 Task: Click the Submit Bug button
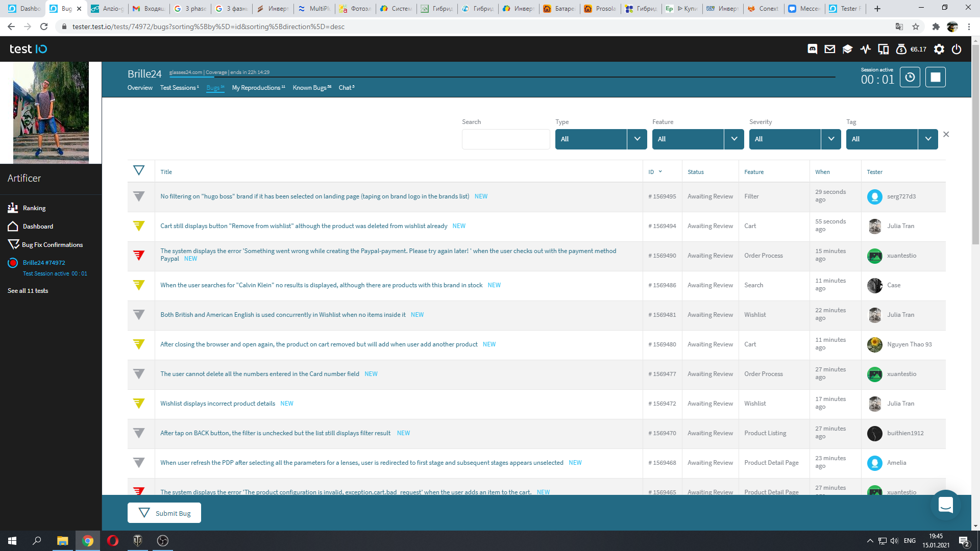164,513
